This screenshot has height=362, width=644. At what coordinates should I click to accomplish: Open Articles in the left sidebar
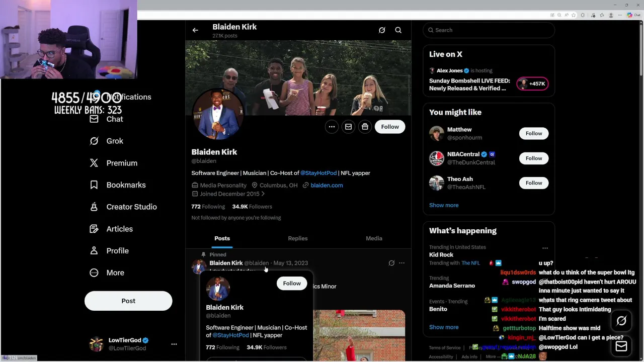pos(119,229)
